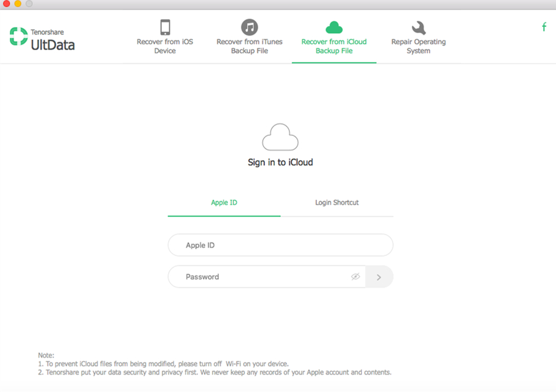Select Recover from iCloud Backup File label
This screenshot has width=556, height=392.
coord(334,46)
